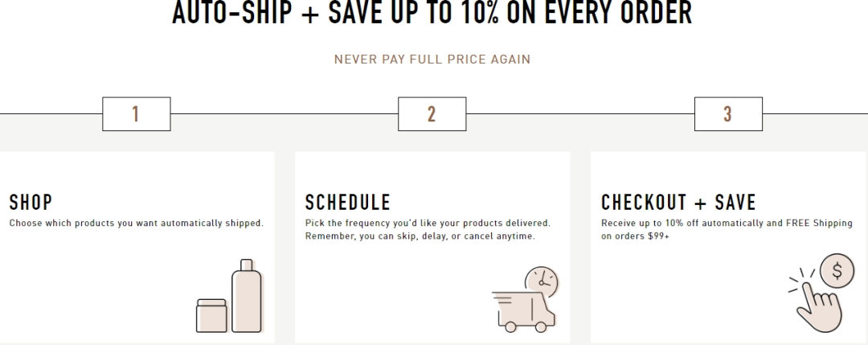The image size is (868, 345).
Task: Select the SHOP heading
Action: [x=31, y=202]
